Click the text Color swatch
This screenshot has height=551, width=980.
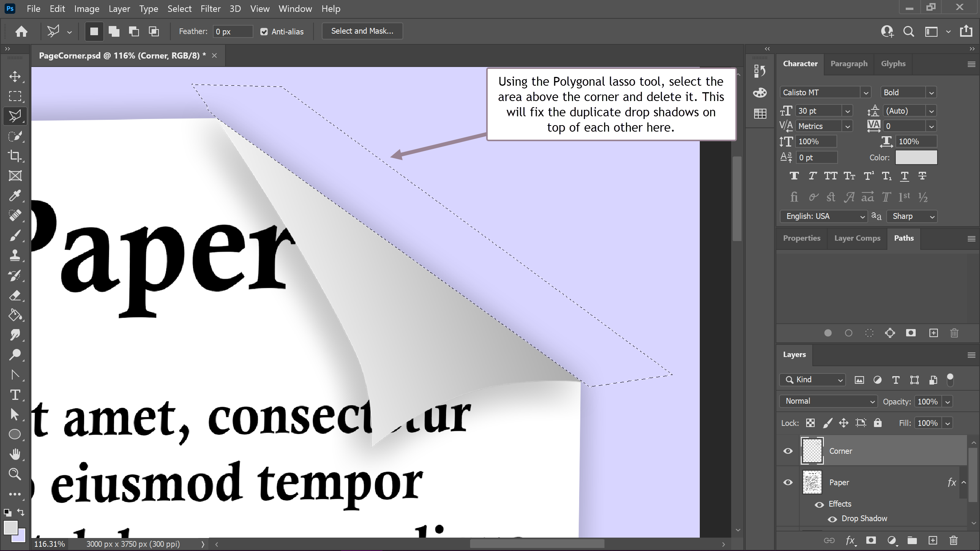[916, 157]
